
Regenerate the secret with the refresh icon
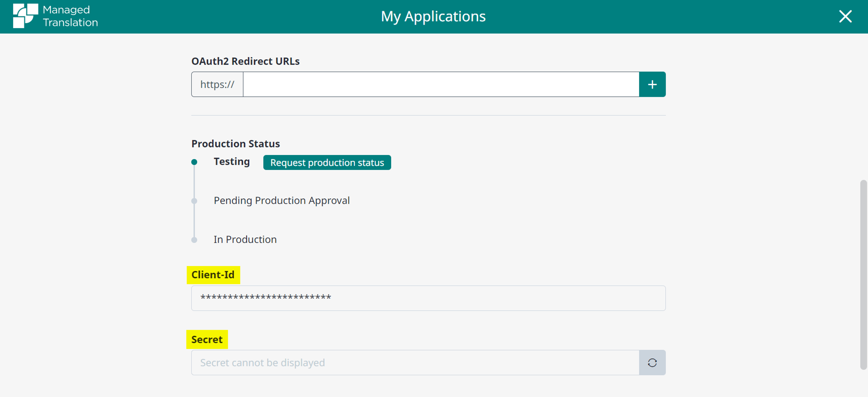tap(652, 363)
